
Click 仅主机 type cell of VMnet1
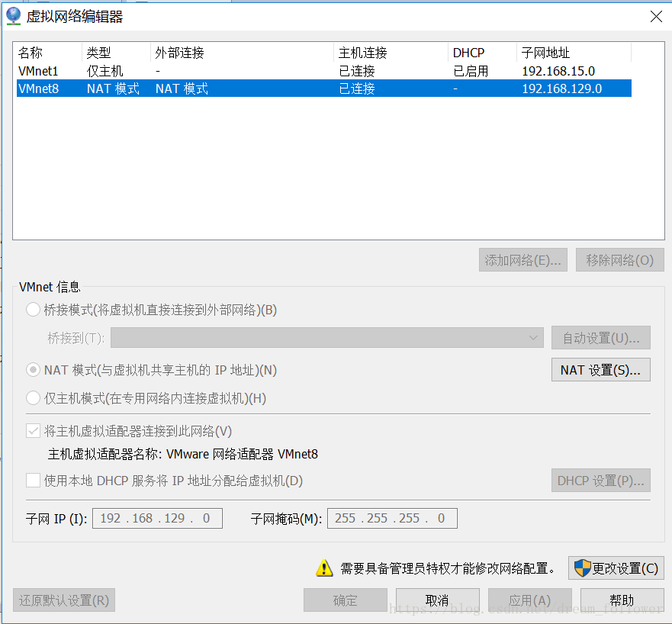point(105,71)
